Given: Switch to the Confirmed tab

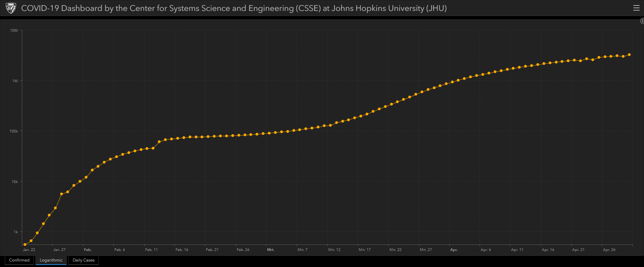Looking at the screenshot, I should [19, 260].
